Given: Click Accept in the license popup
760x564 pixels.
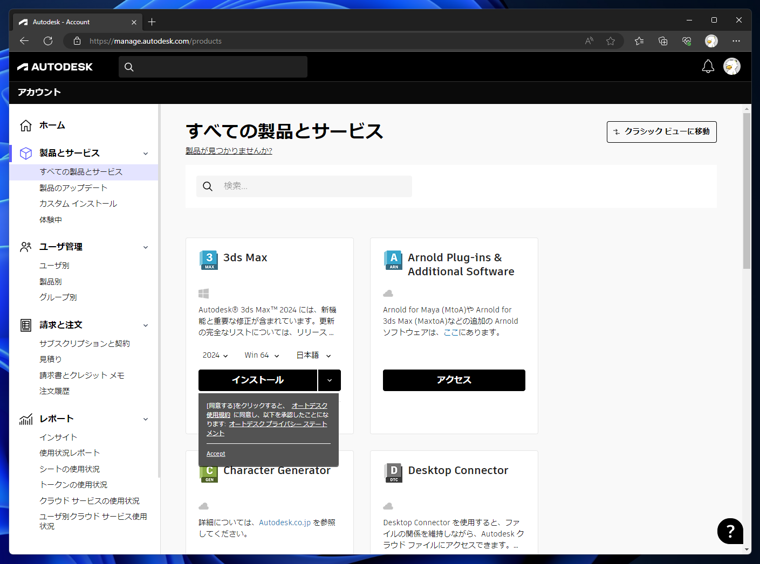Looking at the screenshot, I should coord(216,454).
